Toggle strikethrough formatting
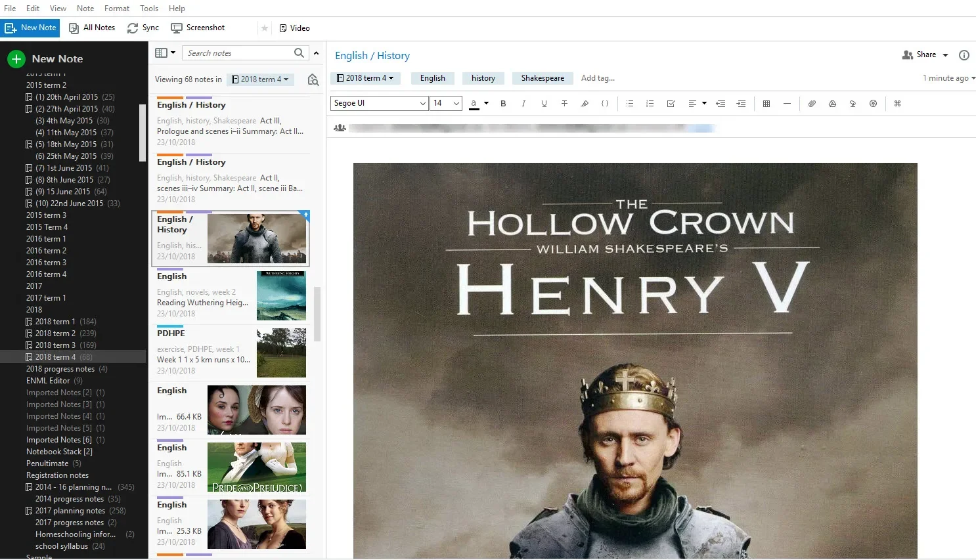Viewport: 976px width, 560px height. coord(564,104)
